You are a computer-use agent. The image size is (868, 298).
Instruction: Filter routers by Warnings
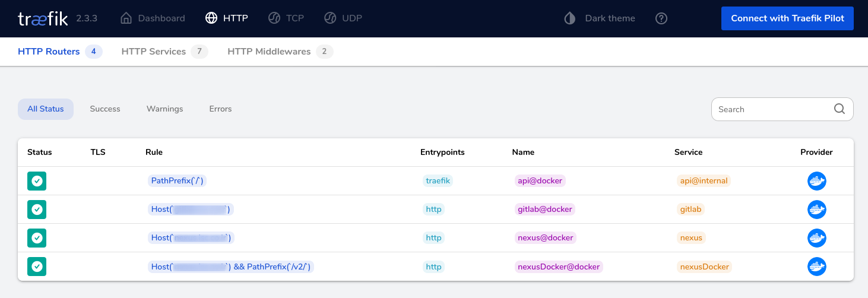click(165, 109)
